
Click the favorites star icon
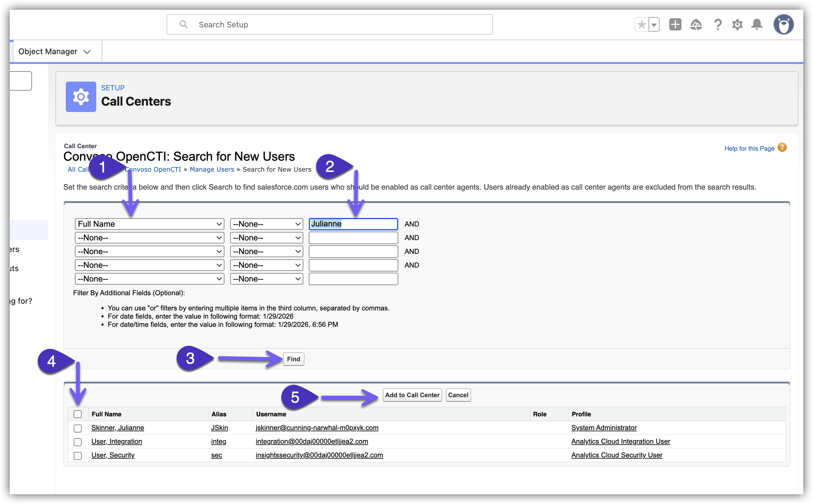click(x=641, y=25)
